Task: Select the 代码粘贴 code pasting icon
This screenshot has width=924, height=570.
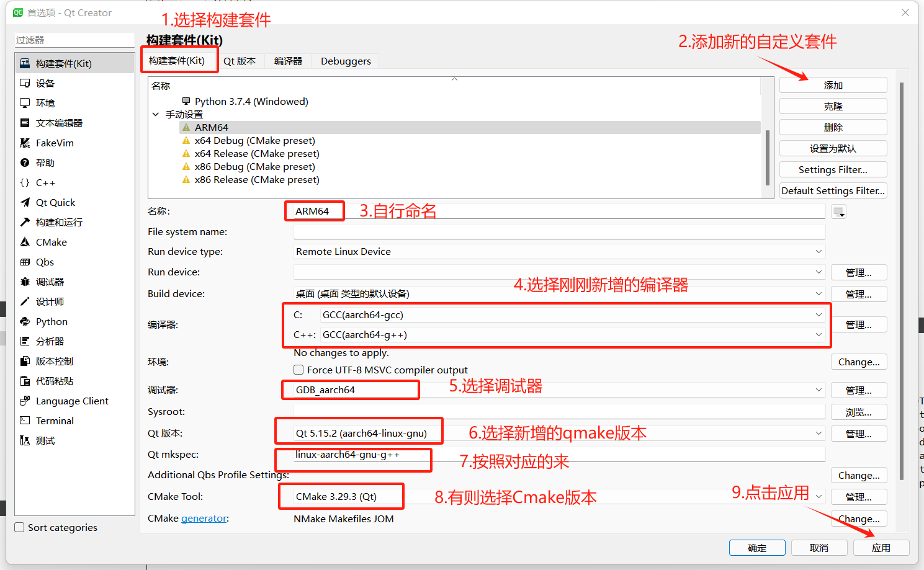Action: [x=25, y=381]
